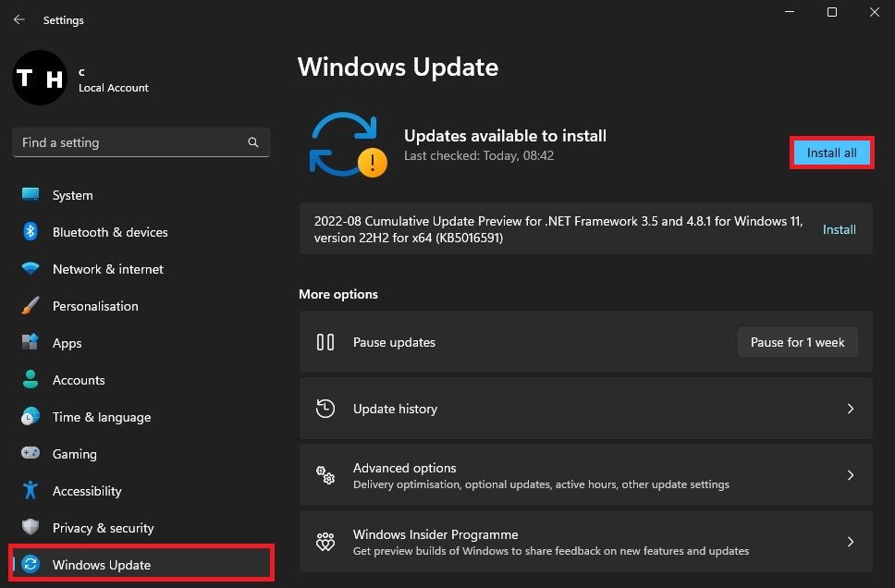895x588 pixels.
Task: Expand Windows Insider Programme chevron
Action: click(851, 542)
